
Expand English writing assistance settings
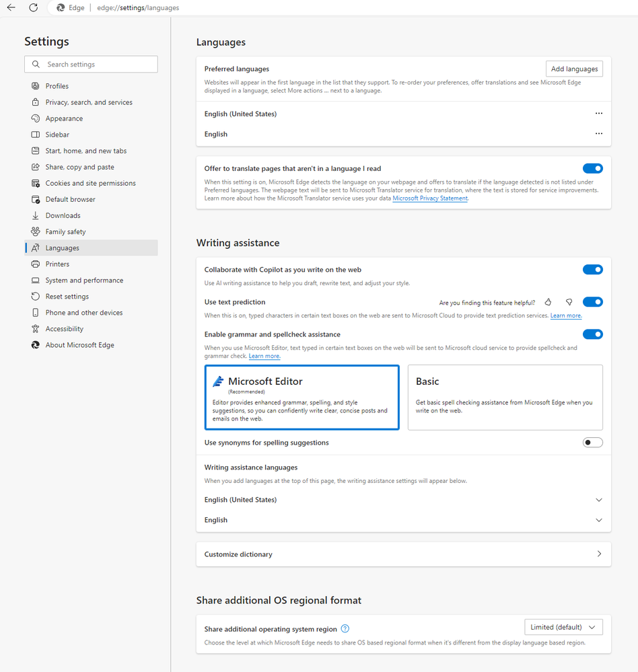coord(599,520)
